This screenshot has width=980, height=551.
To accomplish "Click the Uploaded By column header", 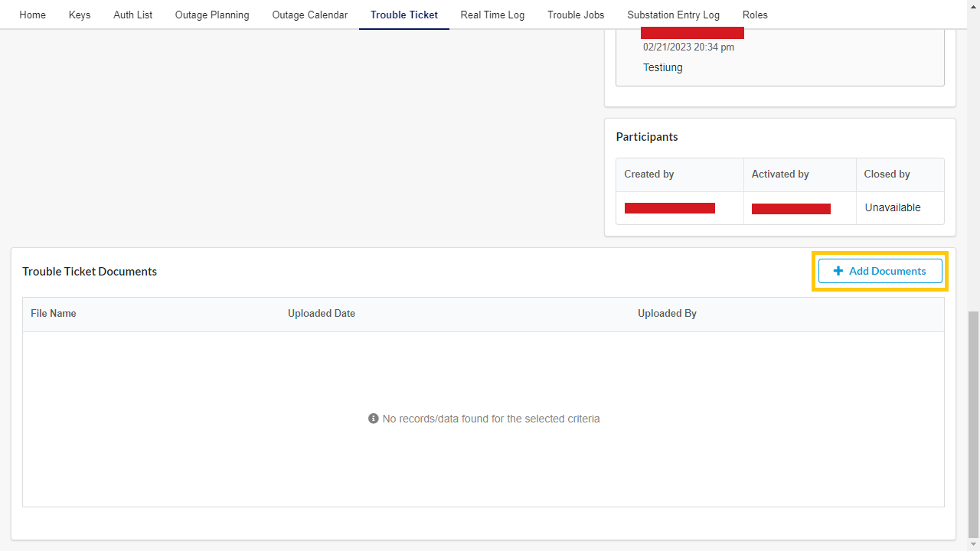I will point(667,313).
